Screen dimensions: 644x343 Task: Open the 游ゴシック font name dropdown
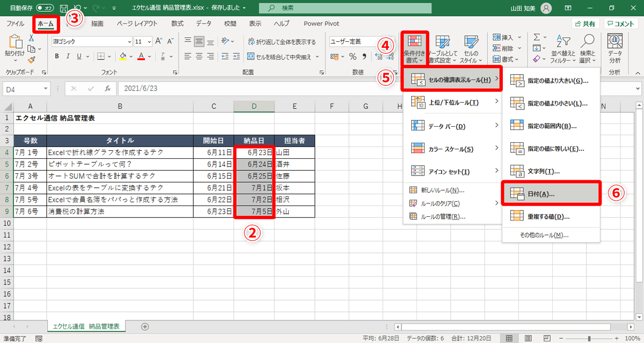[129, 41]
